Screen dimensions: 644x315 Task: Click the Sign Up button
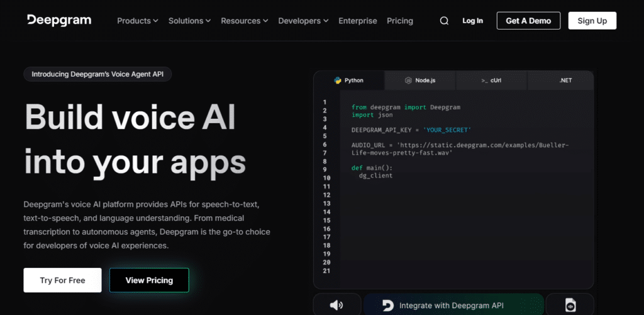[x=592, y=21]
